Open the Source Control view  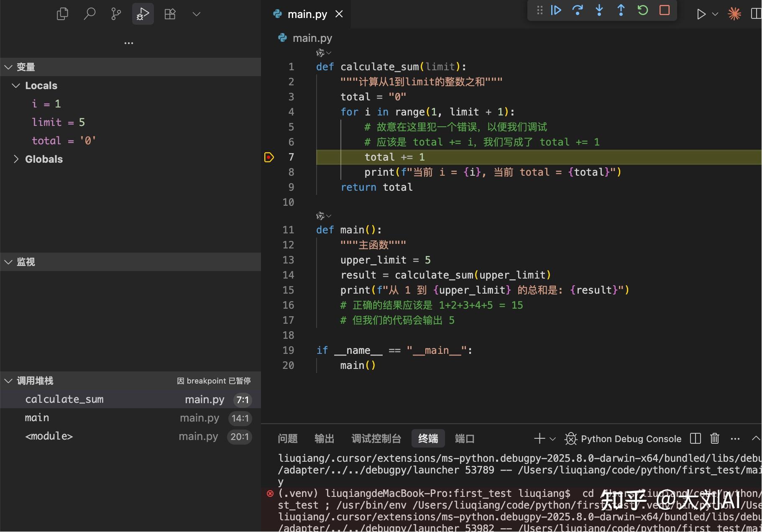click(116, 13)
